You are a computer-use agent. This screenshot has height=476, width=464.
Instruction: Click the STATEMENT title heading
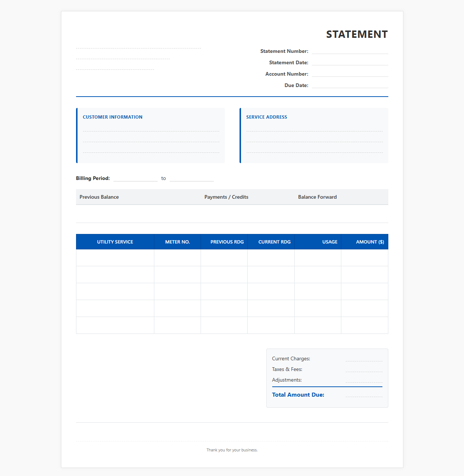point(357,34)
